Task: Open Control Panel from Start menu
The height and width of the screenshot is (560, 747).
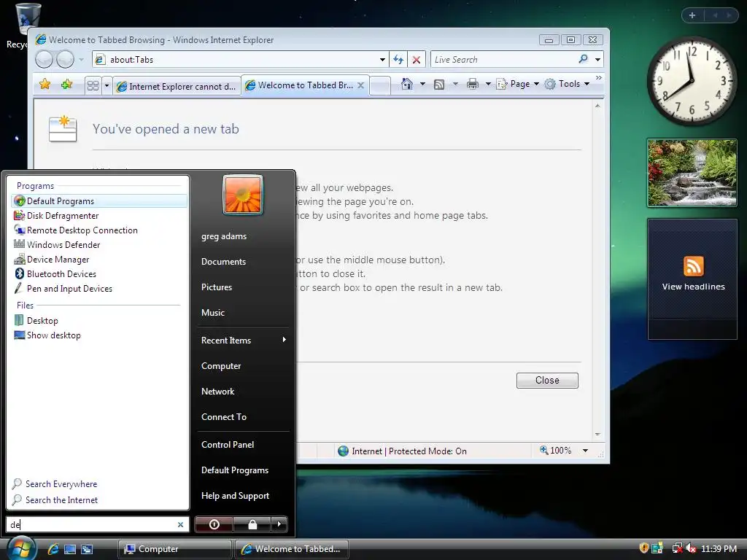Action: click(x=228, y=444)
